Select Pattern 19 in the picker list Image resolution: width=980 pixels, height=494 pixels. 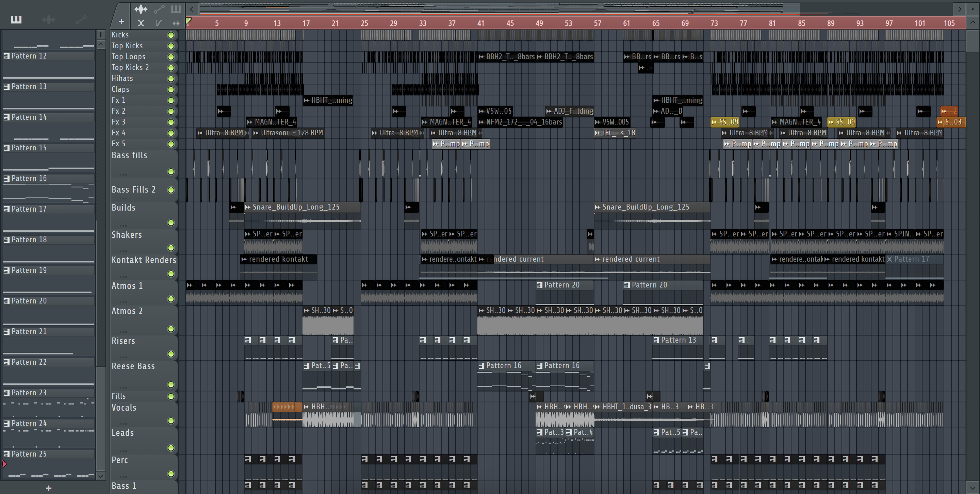click(49, 270)
